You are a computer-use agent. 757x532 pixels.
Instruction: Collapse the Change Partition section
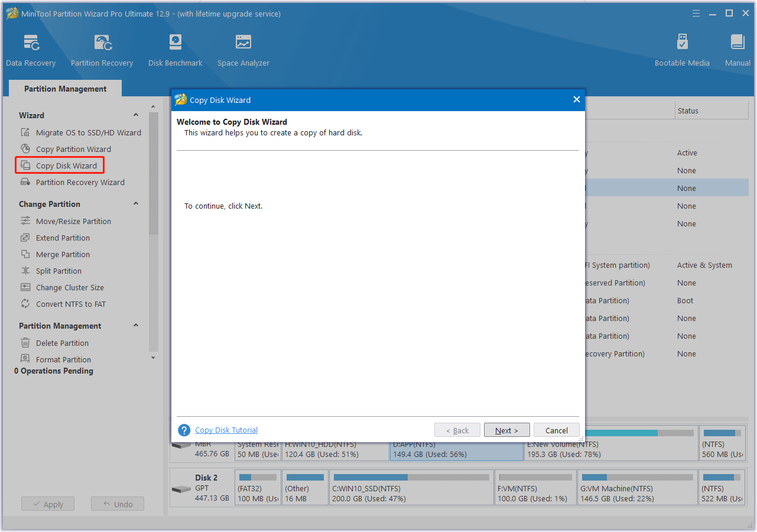[x=136, y=204]
